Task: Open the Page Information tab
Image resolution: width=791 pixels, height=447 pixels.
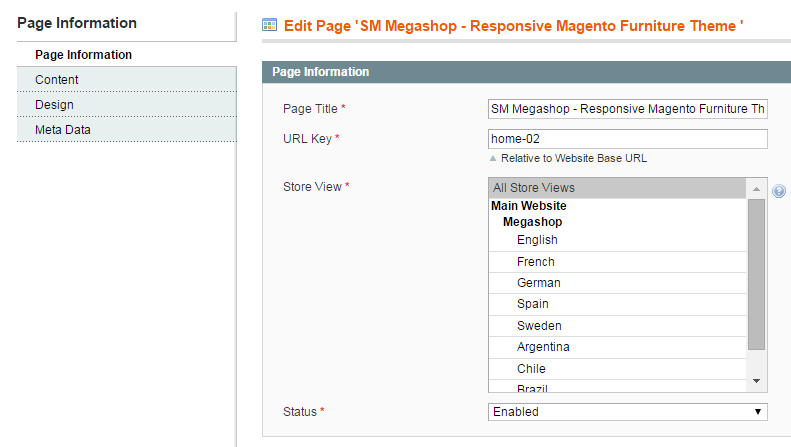Action: click(x=127, y=54)
